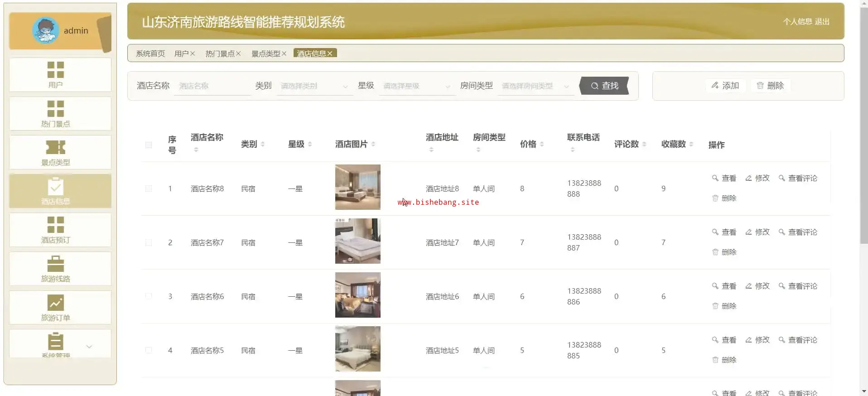The height and width of the screenshot is (396, 868).
Task: Check the row checkbox for 酒店名称6
Action: [149, 296]
